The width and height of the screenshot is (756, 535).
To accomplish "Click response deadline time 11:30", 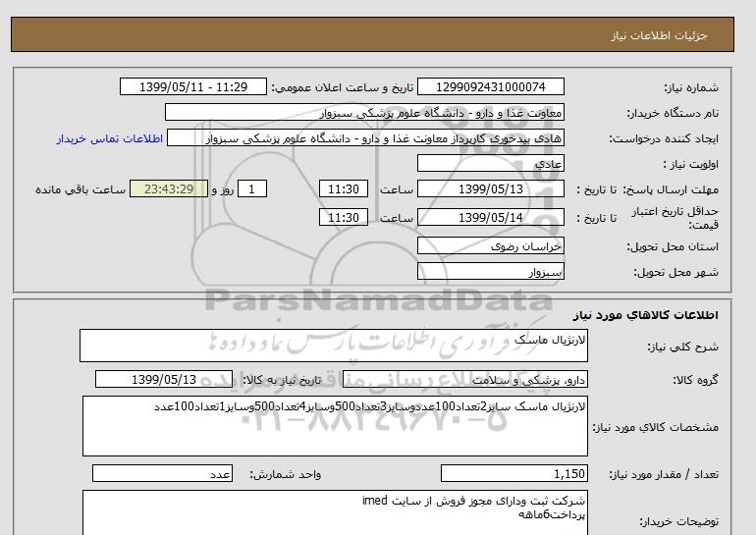I will [x=344, y=188].
